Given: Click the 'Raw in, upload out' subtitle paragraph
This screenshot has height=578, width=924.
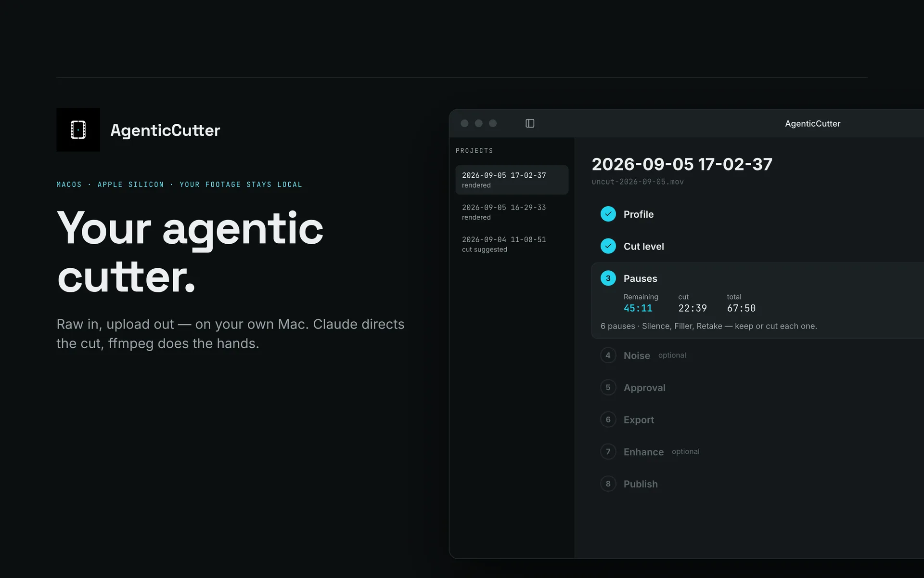Looking at the screenshot, I should point(231,334).
